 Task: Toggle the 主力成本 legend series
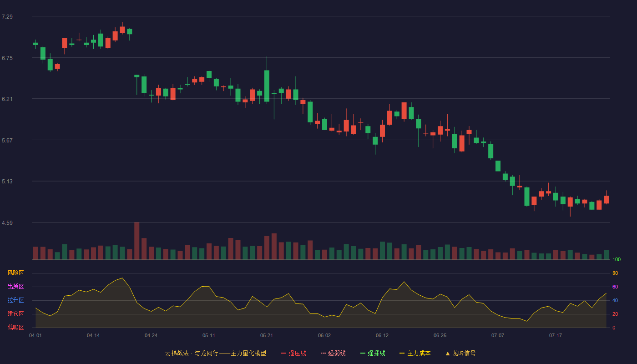[x=415, y=353]
